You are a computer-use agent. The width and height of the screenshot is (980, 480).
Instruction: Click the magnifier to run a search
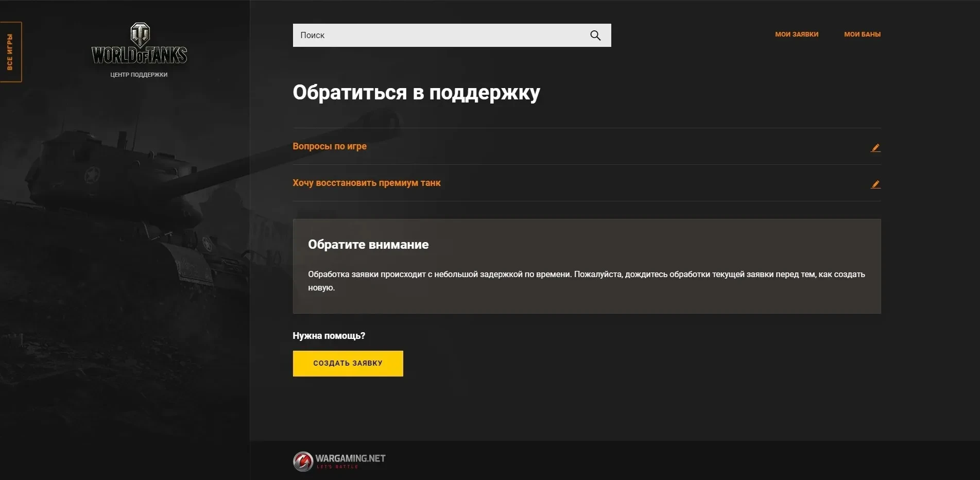[x=595, y=35]
